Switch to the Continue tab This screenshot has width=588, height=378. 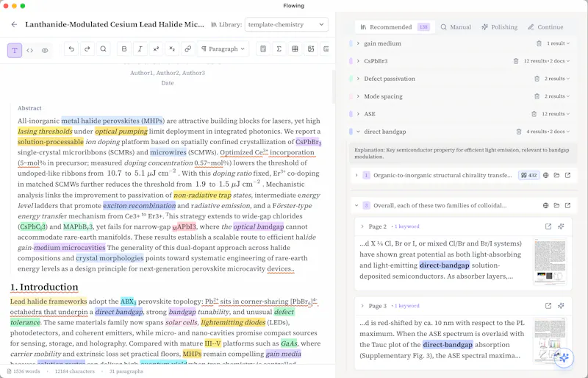(x=545, y=27)
